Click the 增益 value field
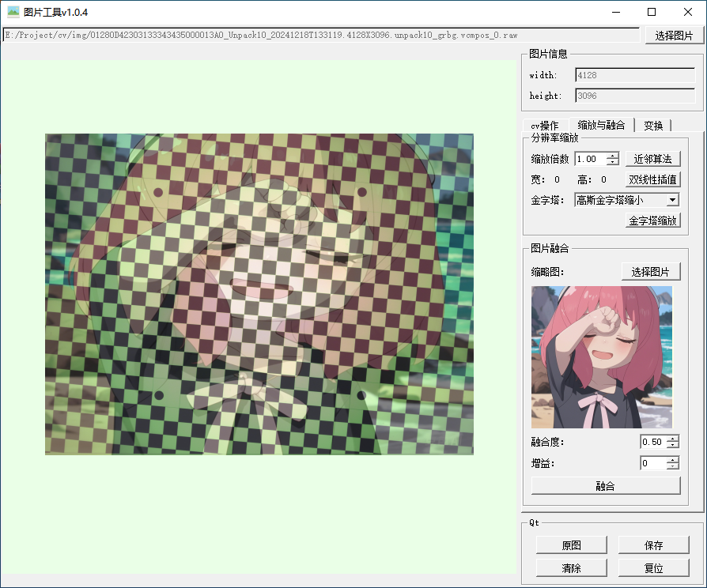Image resolution: width=707 pixels, height=588 pixels. [x=653, y=463]
